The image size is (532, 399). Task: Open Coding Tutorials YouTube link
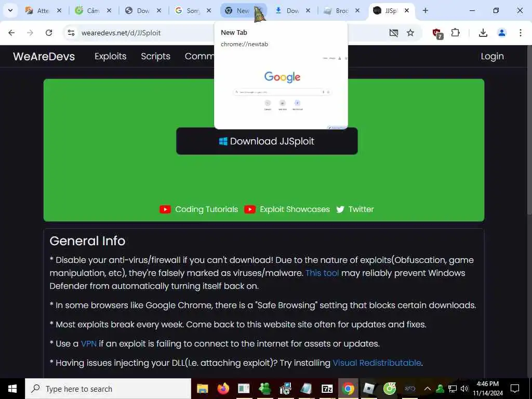pos(199,209)
